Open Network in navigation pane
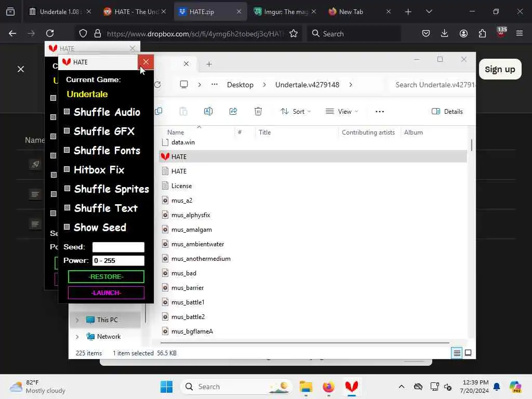This screenshot has width=532, height=399. [x=109, y=337]
